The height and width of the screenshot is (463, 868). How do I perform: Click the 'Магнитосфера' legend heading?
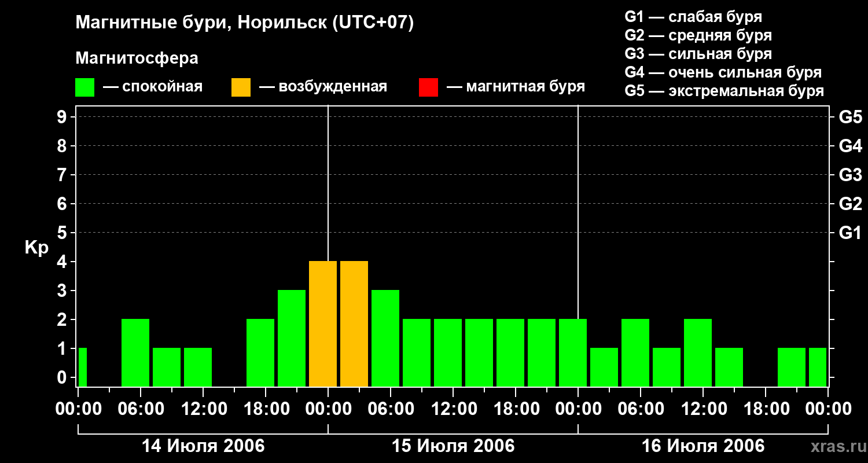pos(137,58)
